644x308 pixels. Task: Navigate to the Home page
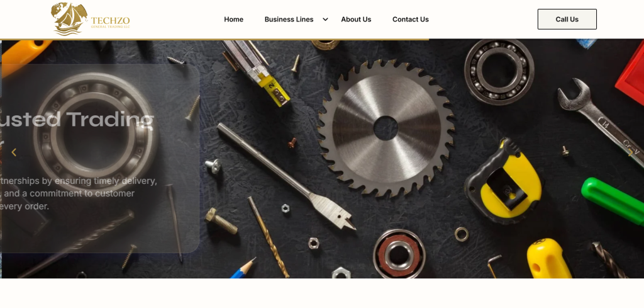pyautogui.click(x=234, y=20)
